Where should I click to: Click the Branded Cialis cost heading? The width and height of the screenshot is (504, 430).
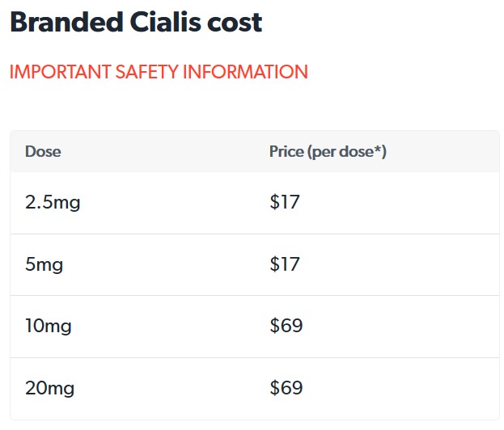(136, 22)
